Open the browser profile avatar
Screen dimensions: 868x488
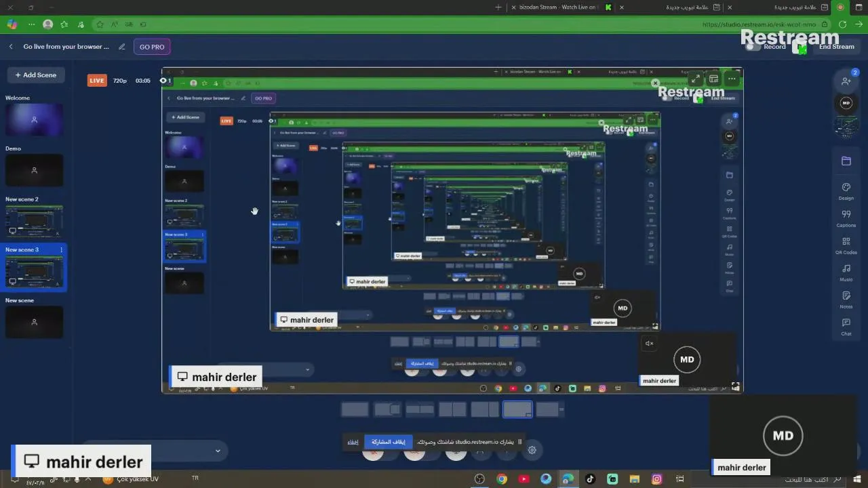[x=47, y=24]
